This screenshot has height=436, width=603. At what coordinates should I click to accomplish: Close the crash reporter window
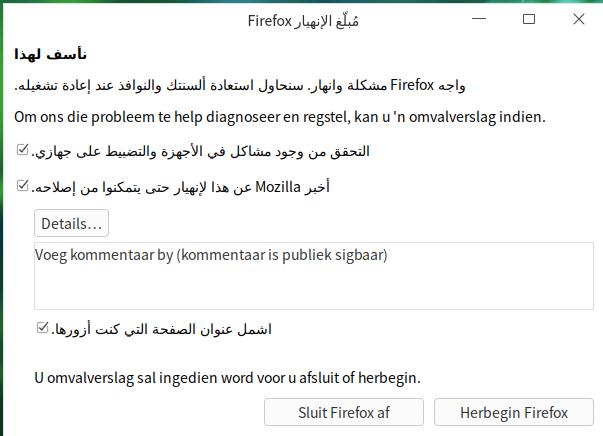[x=579, y=19]
